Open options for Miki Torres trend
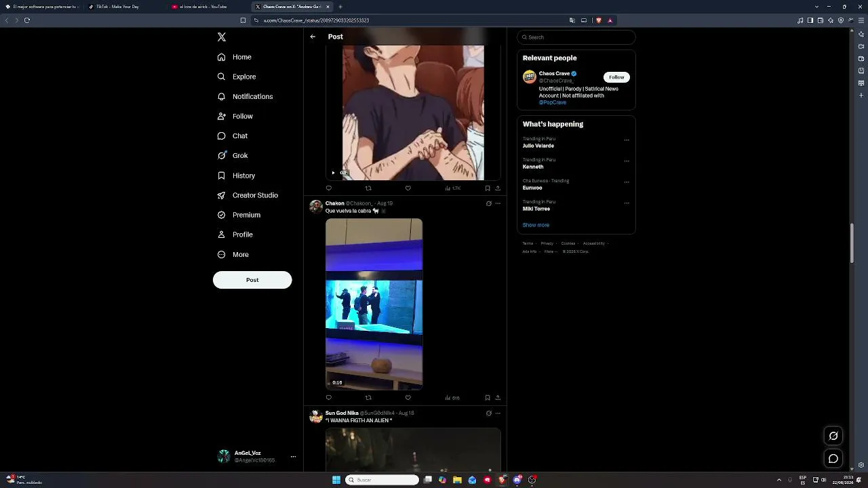This screenshot has height=488, width=868. [x=627, y=203]
